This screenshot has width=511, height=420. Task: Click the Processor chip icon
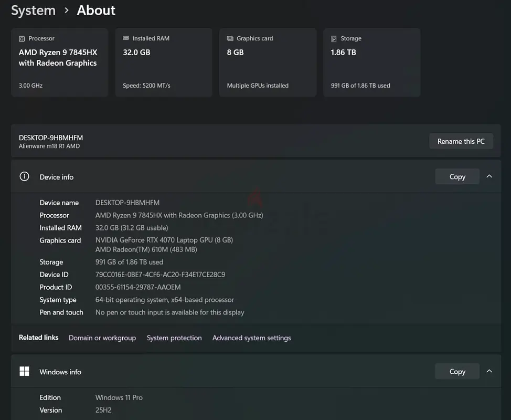(x=22, y=39)
